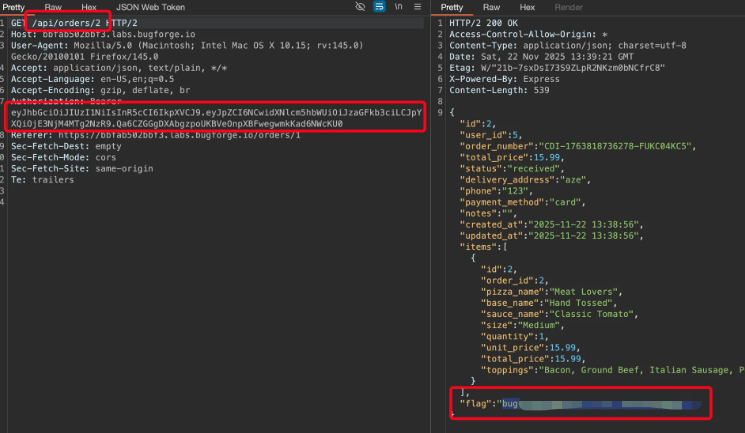Open the response Render tab
This screenshot has width=745, height=433.
[x=568, y=7]
